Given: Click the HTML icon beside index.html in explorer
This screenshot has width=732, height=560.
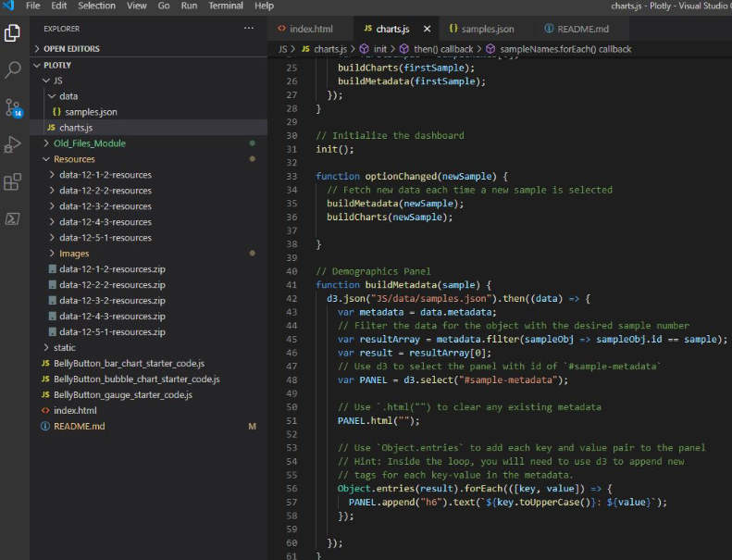Looking at the screenshot, I should (45, 411).
